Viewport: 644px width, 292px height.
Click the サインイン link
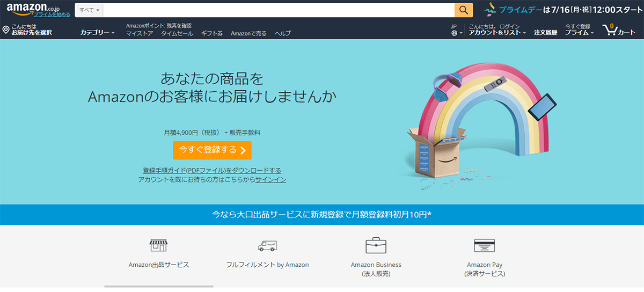[270, 180]
